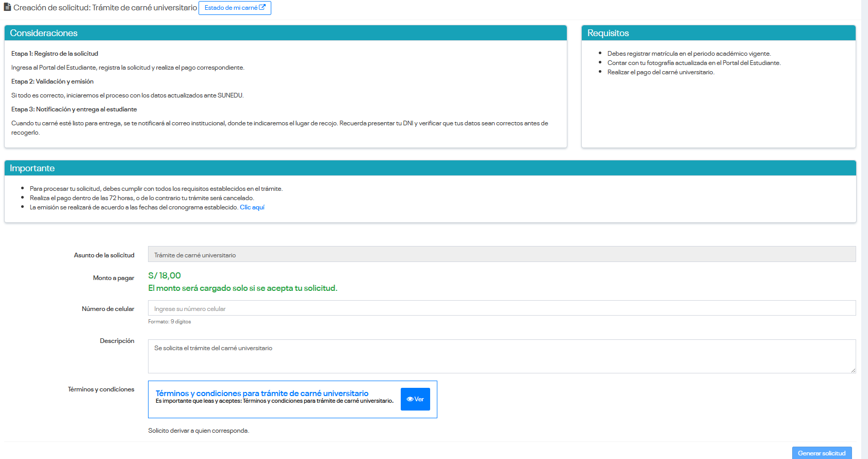Click 'Cuando tu carné esté listo' paragraph
Screen dimensions: 868x459
280,128
